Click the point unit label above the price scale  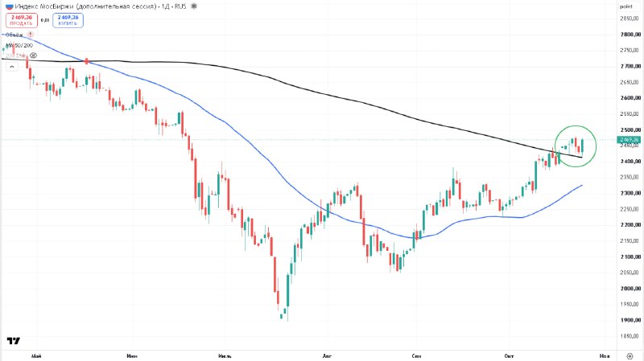pyautogui.click(x=626, y=6)
